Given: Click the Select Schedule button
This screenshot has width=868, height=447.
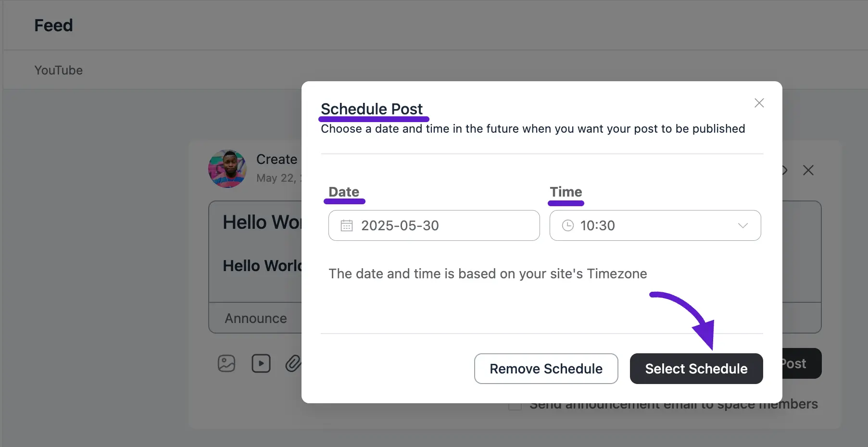Looking at the screenshot, I should [696, 369].
